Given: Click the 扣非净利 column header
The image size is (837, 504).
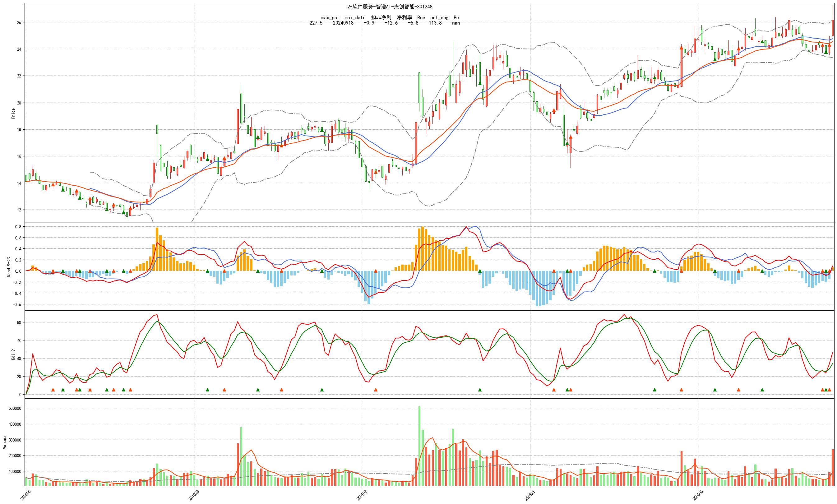Looking at the screenshot, I should 381,18.
